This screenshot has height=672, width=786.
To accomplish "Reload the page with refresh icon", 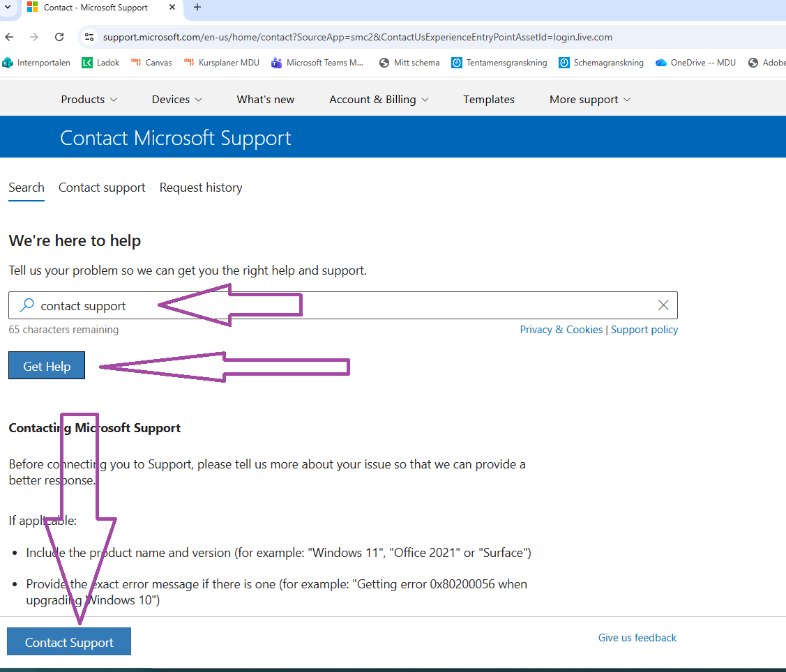I will (x=59, y=37).
